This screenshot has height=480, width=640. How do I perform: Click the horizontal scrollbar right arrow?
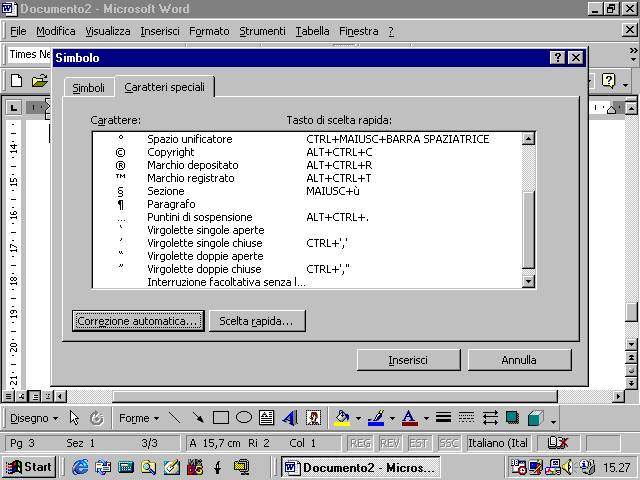[618, 396]
